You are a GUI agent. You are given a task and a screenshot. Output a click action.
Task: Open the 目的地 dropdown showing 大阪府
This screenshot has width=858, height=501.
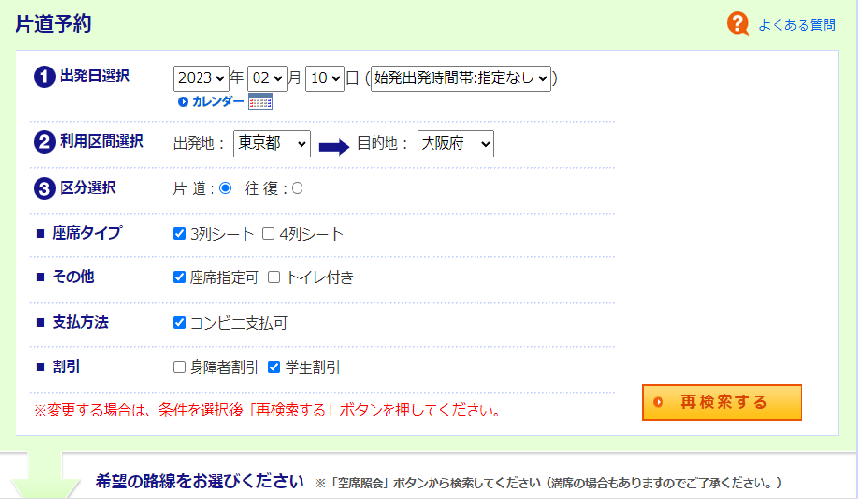tap(456, 143)
